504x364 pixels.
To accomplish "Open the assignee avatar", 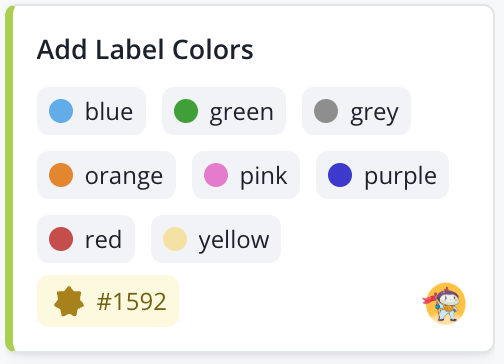I will (x=445, y=303).
